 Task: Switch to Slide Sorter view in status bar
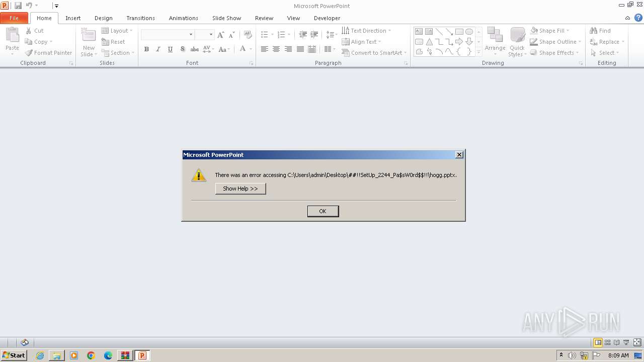pyautogui.click(x=607, y=342)
